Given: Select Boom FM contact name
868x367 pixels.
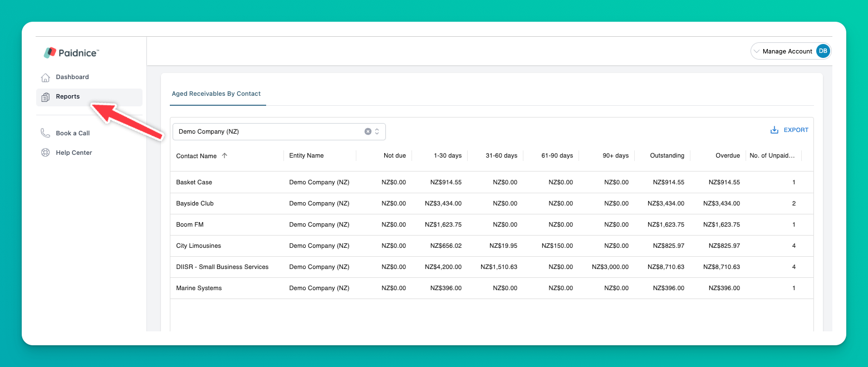Looking at the screenshot, I should point(189,224).
